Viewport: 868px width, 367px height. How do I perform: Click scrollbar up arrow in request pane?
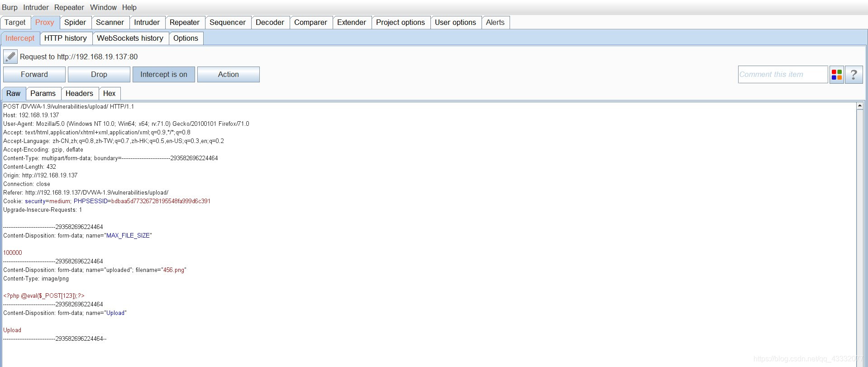(x=860, y=106)
